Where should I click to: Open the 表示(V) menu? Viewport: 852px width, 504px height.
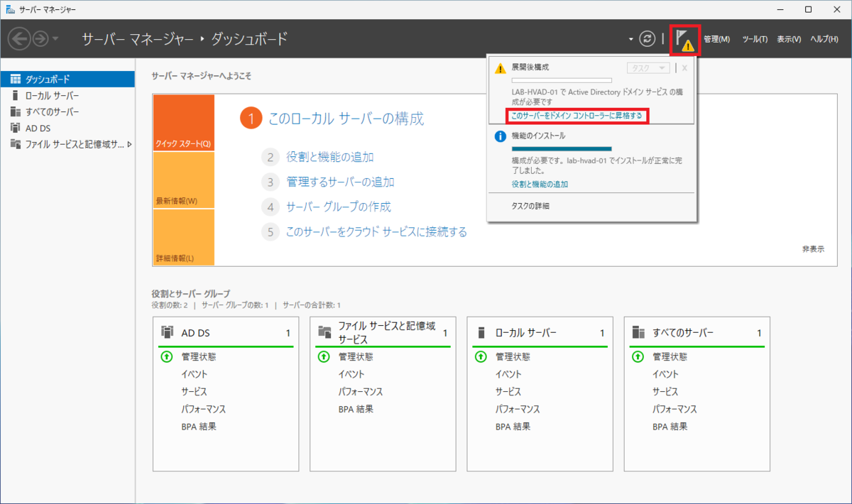[789, 39]
